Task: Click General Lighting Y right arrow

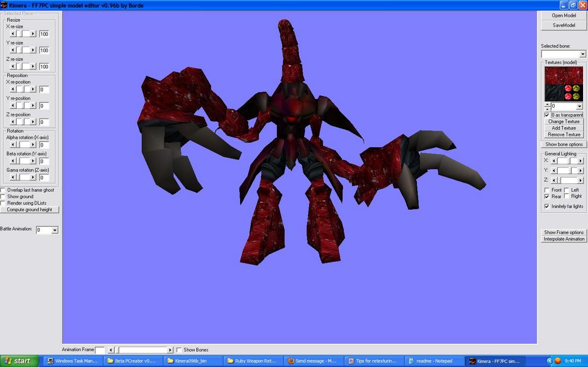Action: click(580, 170)
